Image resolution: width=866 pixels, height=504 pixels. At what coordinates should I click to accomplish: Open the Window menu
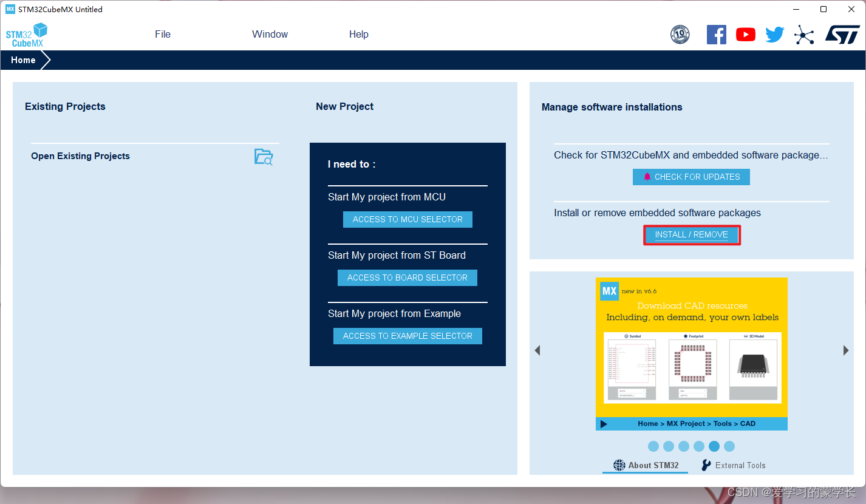[x=270, y=35]
